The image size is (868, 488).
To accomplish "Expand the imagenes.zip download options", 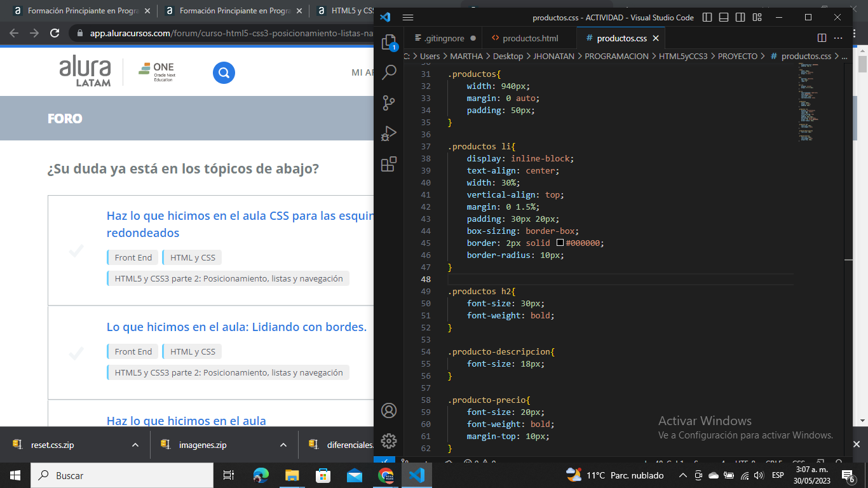I will pyautogui.click(x=283, y=445).
